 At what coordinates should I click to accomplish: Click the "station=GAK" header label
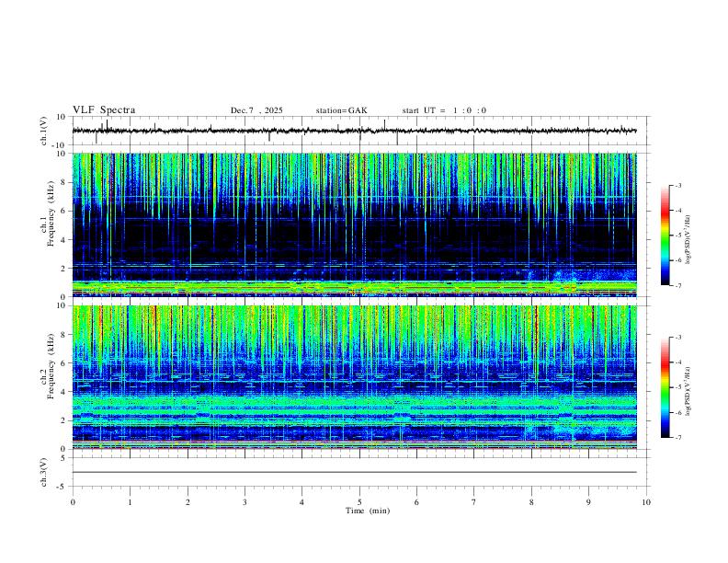tap(341, 110)
